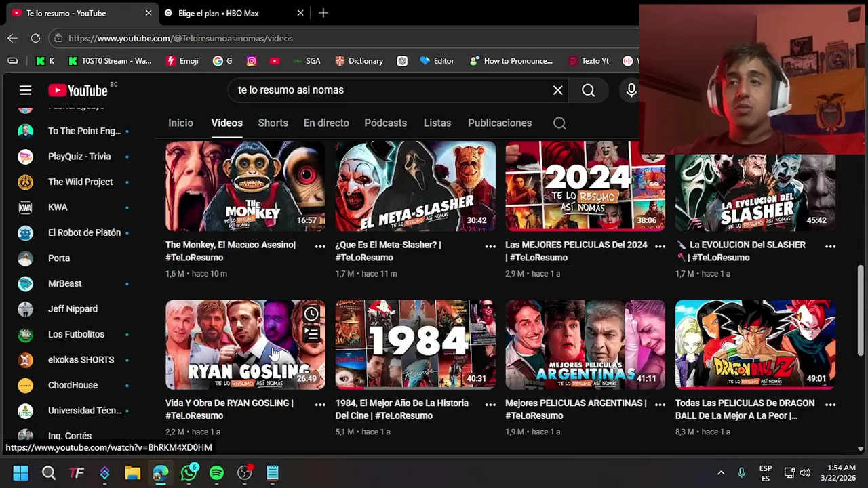868x488 pixels.
Task: Open options for Mejores PELICULAS ARGENTINAS video
Action: tap(660, 405)
